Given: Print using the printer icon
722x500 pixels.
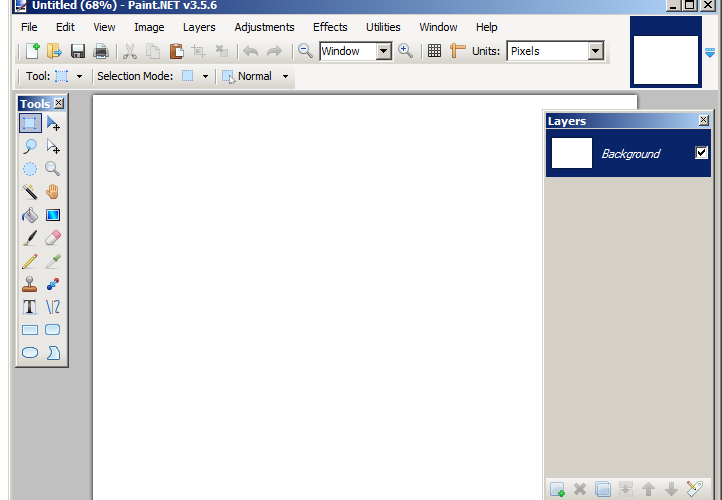Looking at the screenshot, I should tap(101, 51).
